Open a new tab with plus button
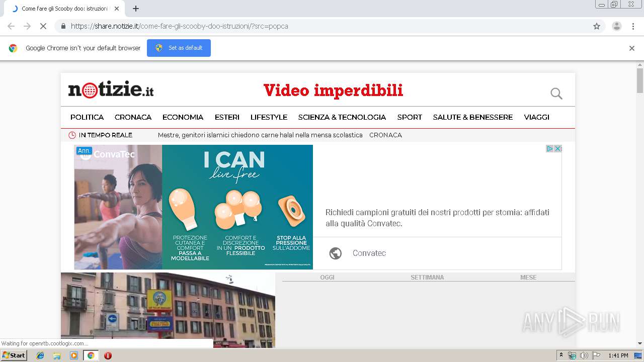This screenshot has width=644, height=362. pos(136,9)
